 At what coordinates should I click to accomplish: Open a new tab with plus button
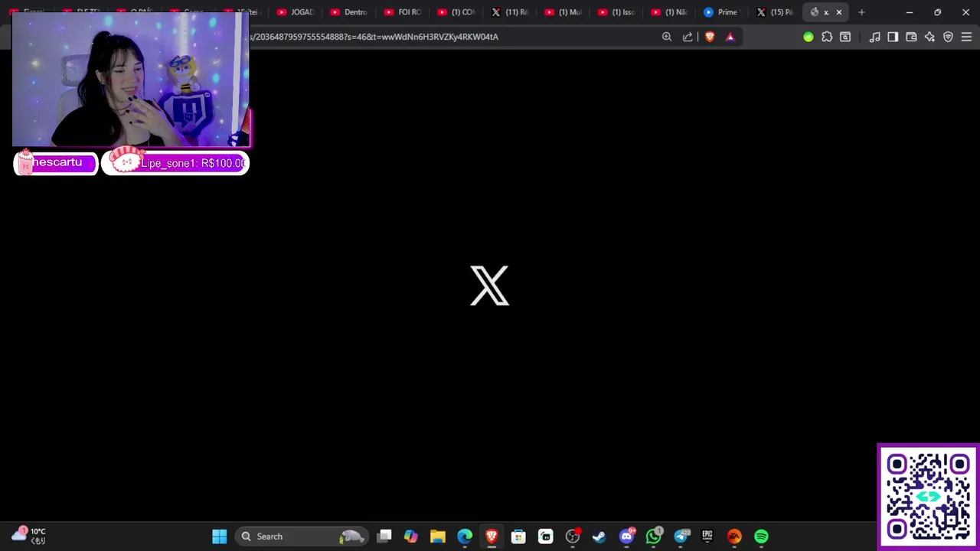[861, 12]
